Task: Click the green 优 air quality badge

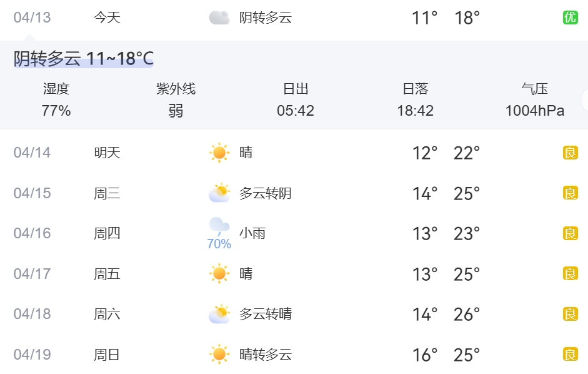Action: [x=570, y=18]
